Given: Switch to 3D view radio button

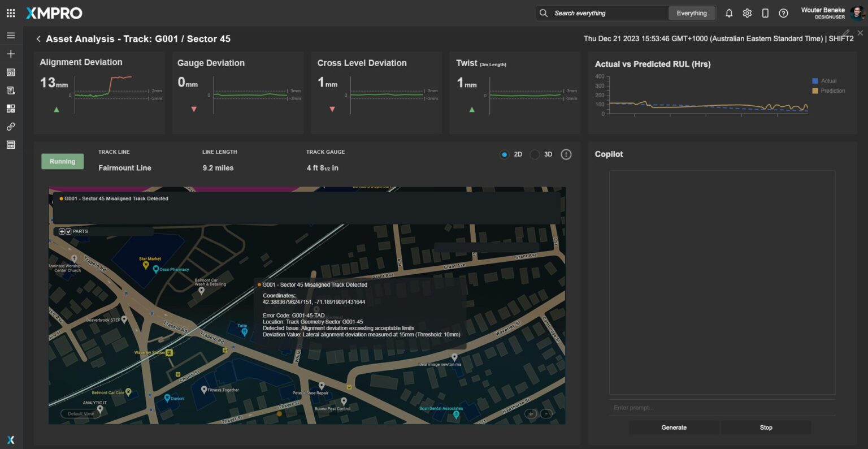Looking at the screenshot, I should [535, 154].
